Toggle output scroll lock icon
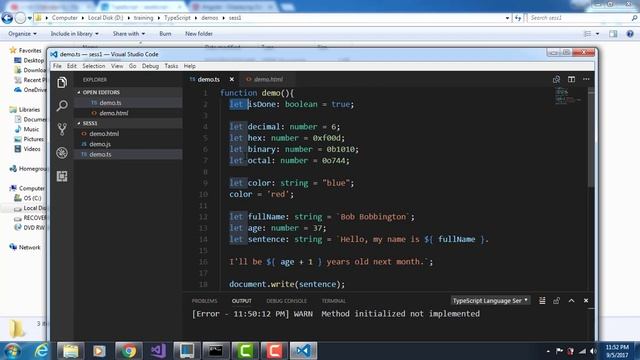 [x=556, y=301]
